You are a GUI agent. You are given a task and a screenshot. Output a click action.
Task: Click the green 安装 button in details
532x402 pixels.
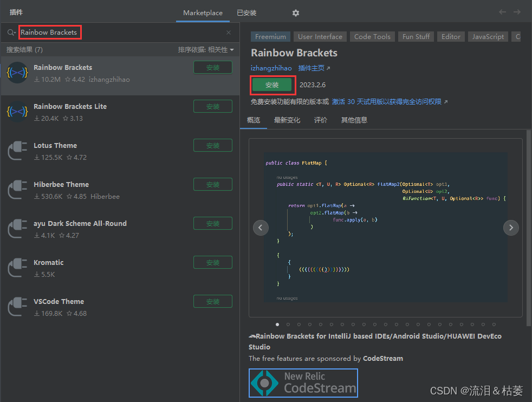coord(272,85)
